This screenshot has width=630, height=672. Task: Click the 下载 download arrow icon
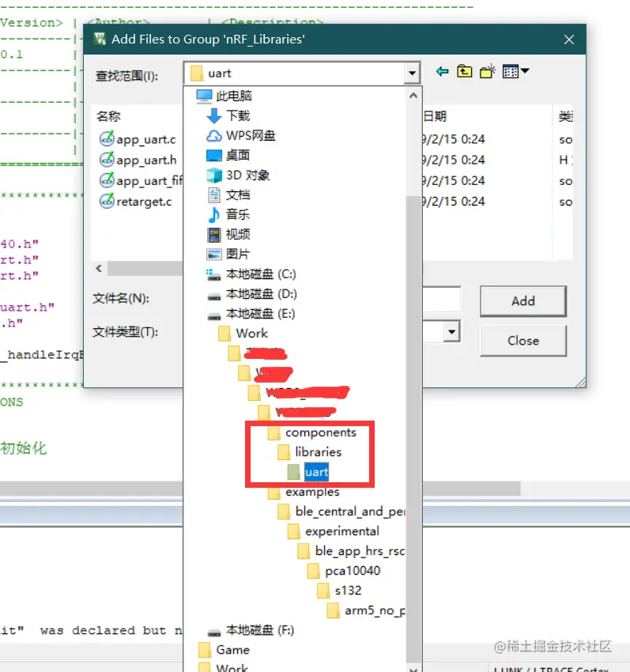(x=214, y=115)
